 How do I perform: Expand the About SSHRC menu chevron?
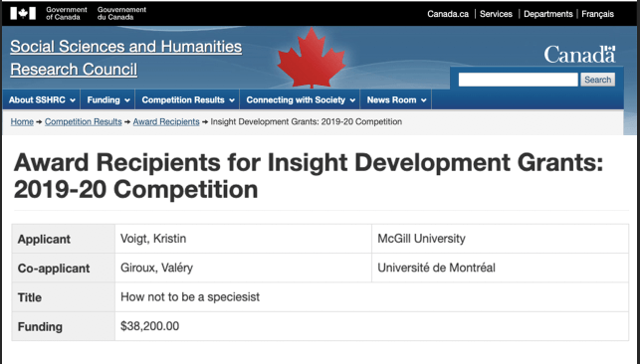[x=73, y=100]
